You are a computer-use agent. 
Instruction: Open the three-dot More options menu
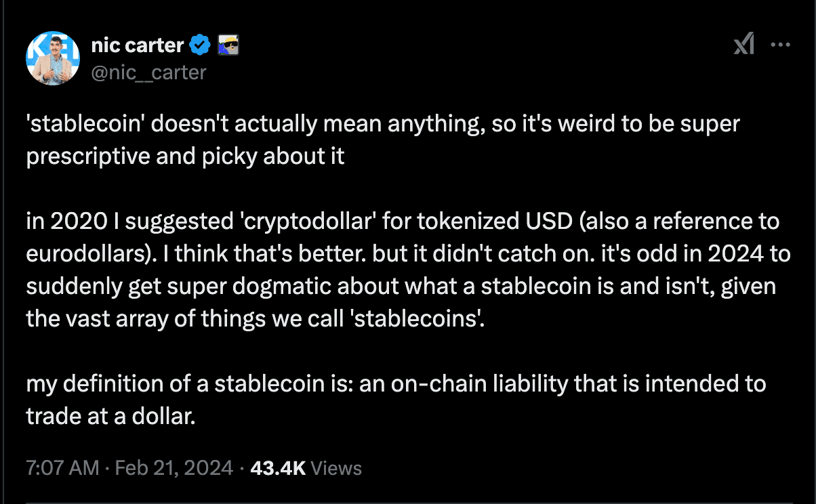tap(781, 45)
